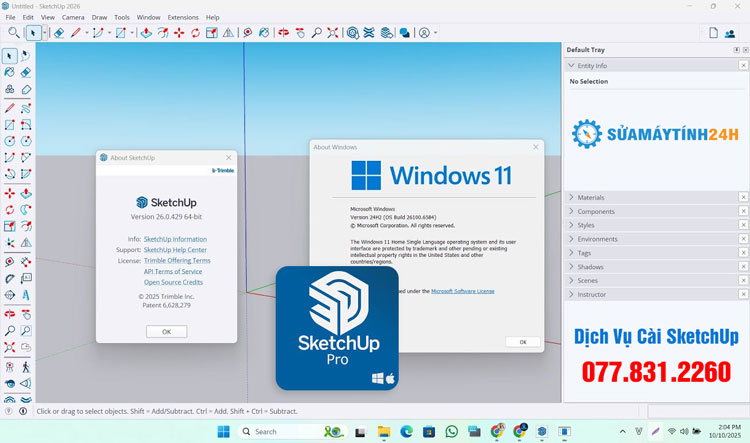Open the collaborators people icon
750x443 pixels.
pos(730,33)
